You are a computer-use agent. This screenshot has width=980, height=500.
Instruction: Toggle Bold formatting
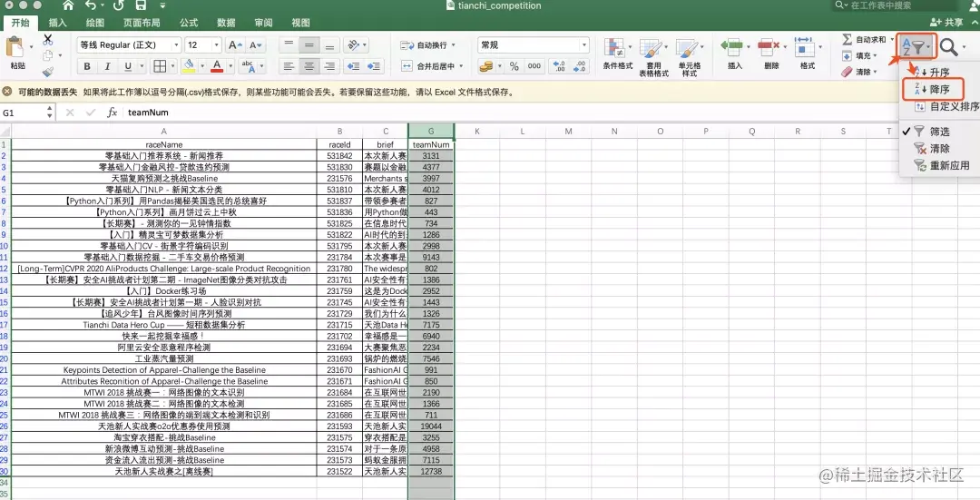tap(87, 66)
